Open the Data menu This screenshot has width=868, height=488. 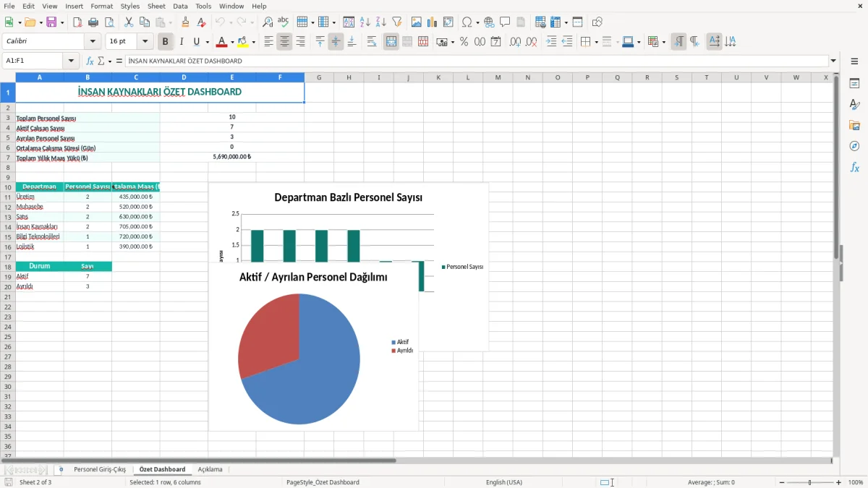click(180, 6)
